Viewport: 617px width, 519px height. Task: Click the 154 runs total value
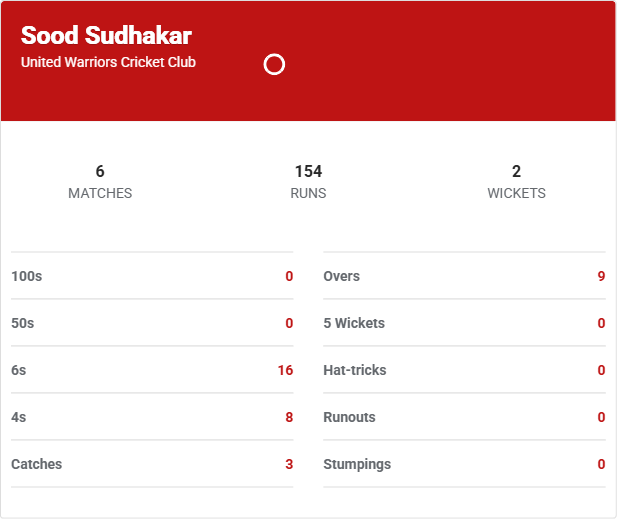[308, 171]
